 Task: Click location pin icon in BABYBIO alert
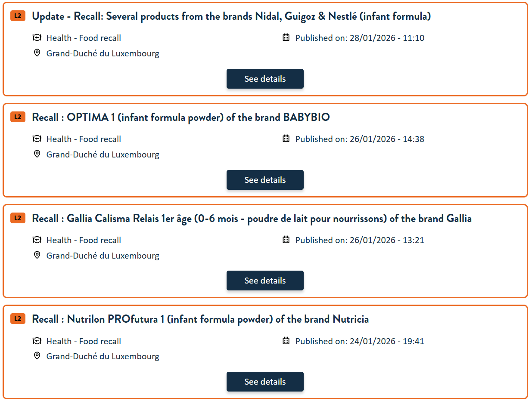[37, 154]
